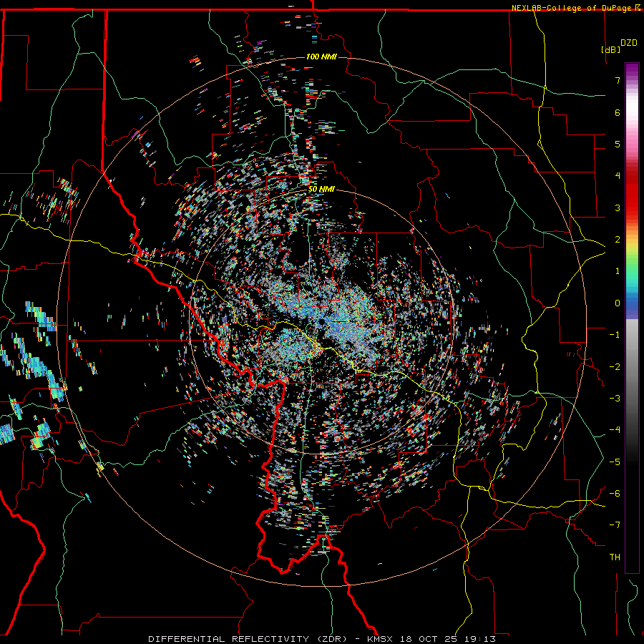
Task: Click the color scale value -1
Action: [x=615, y=335]
